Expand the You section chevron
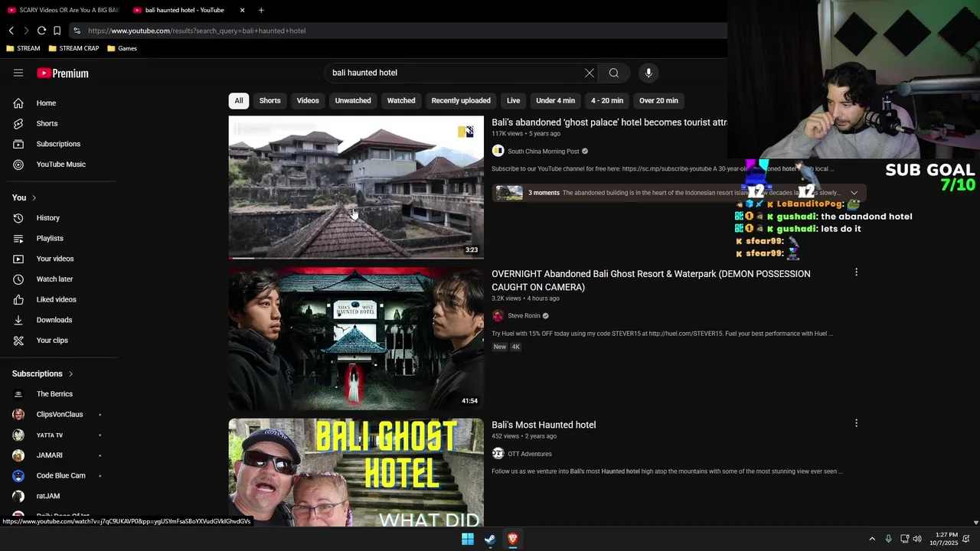Viewport: 980px width, 551px height. point(34,198)
